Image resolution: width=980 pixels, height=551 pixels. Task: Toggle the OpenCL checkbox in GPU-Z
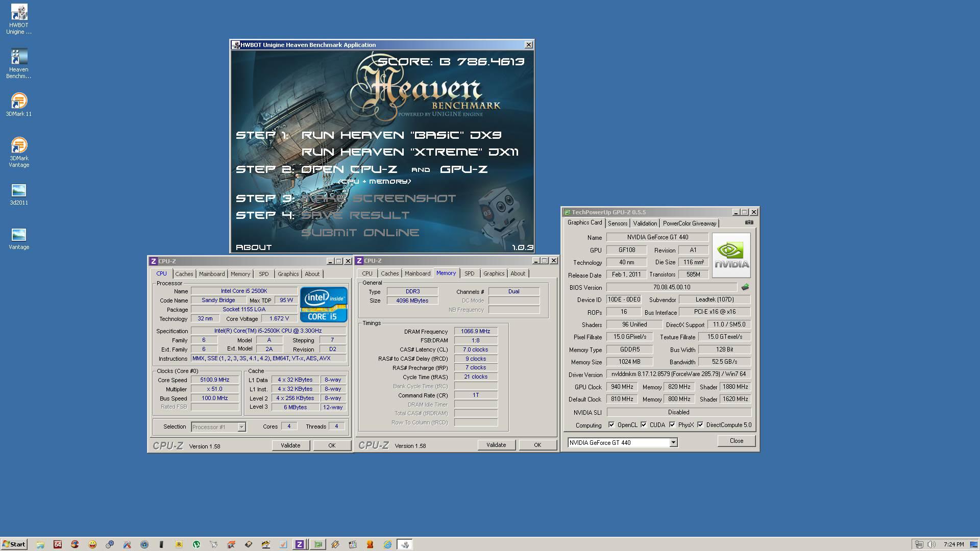(x=611, y=425)
